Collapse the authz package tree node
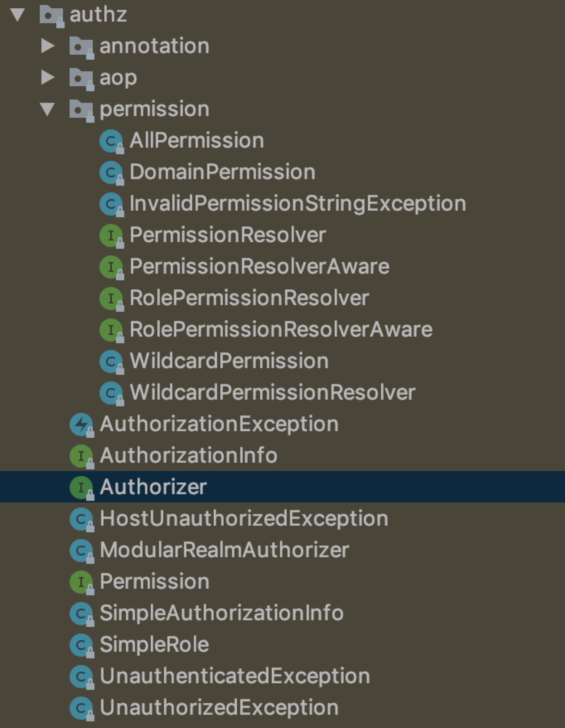 pos(18,15)
